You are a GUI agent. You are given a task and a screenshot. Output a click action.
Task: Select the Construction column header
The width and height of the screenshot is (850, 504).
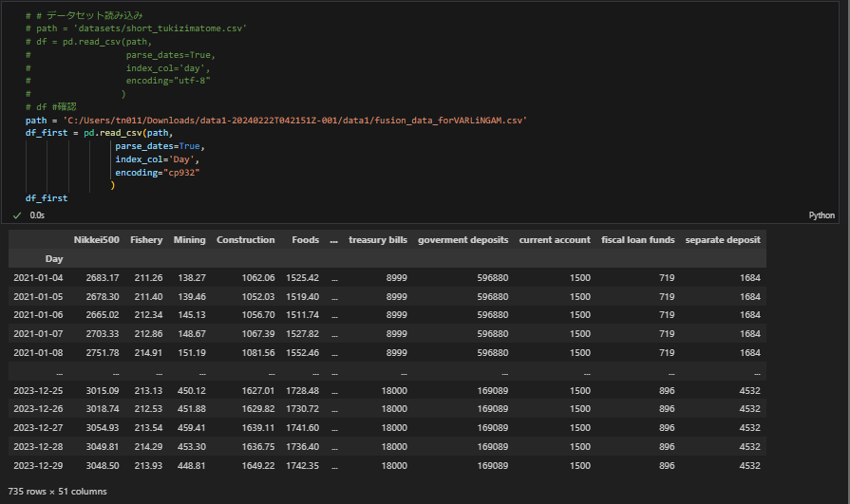tap(245, 240)
